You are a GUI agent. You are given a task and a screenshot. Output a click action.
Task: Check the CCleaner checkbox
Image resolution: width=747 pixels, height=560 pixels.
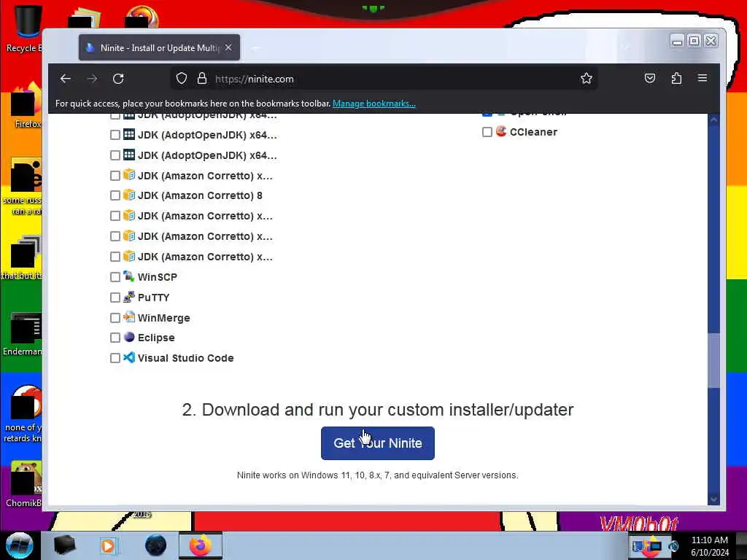tap(487, 132)
